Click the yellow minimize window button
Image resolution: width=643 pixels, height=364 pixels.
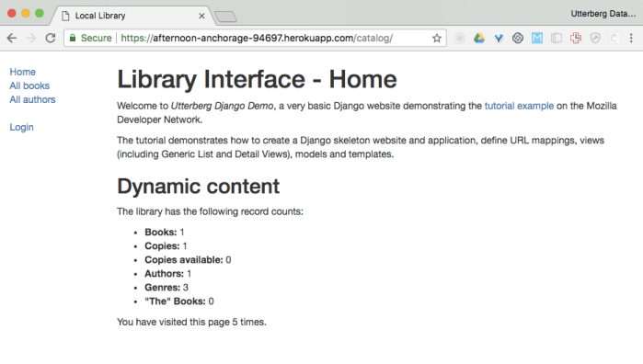tap(26, 14)
